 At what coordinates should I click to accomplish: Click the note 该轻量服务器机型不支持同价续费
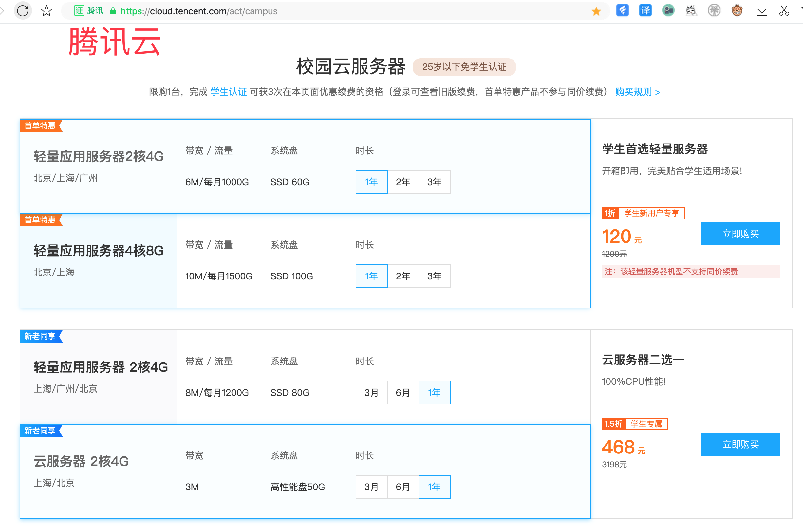691,272
